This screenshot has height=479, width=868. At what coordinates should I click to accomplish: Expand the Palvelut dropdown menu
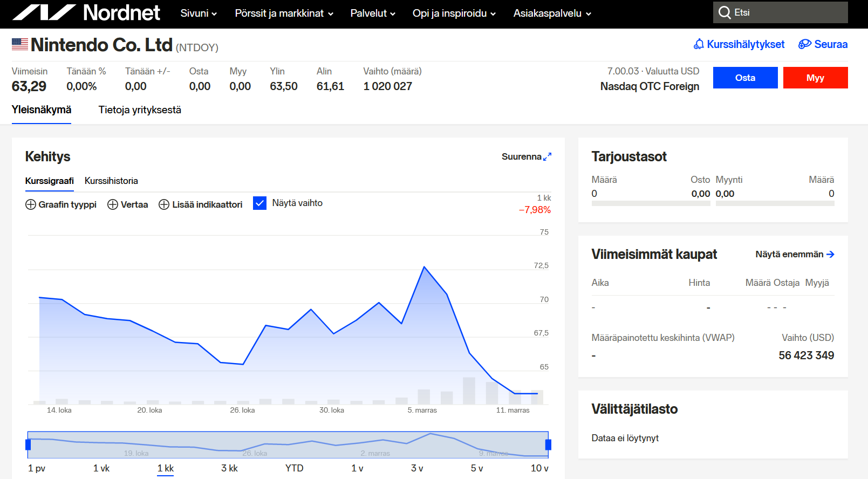372,13
